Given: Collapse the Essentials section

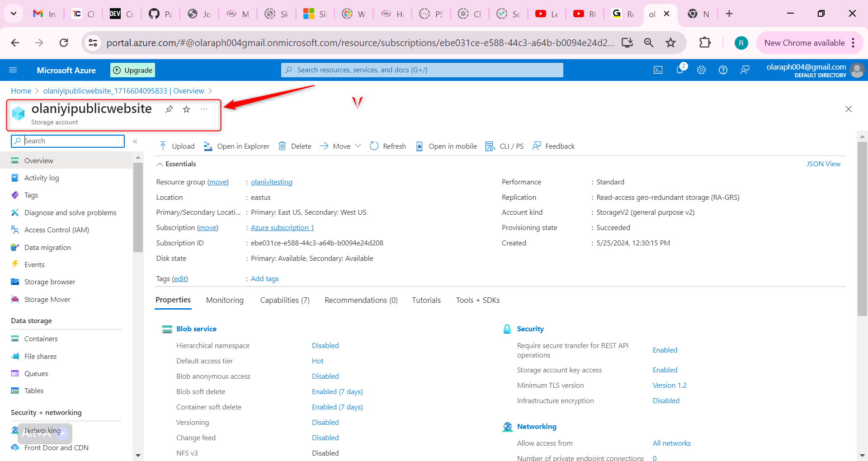Looking at the screenshot, I should pos(176,164).
